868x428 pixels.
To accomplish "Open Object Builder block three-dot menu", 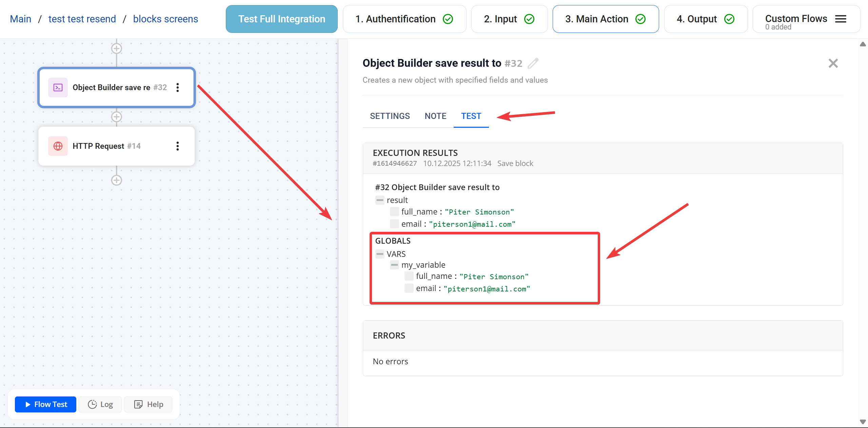I will pos(177,87).
